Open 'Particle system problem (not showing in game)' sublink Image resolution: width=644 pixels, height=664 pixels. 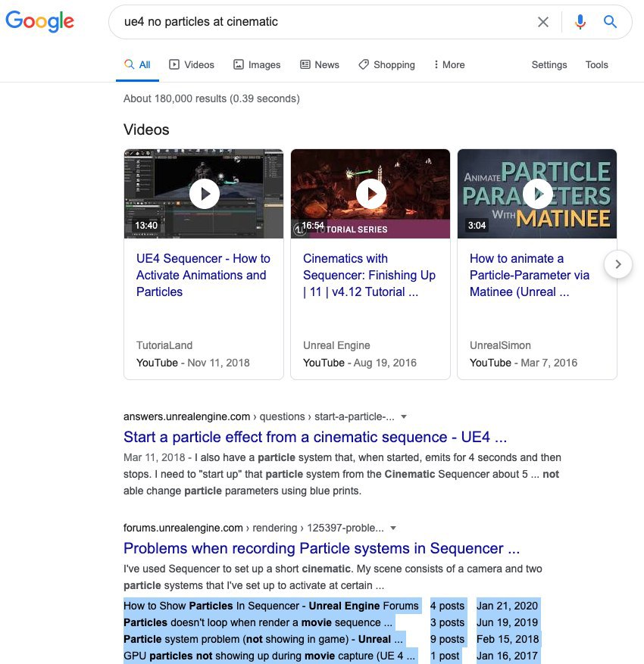[x=263, y=639]
